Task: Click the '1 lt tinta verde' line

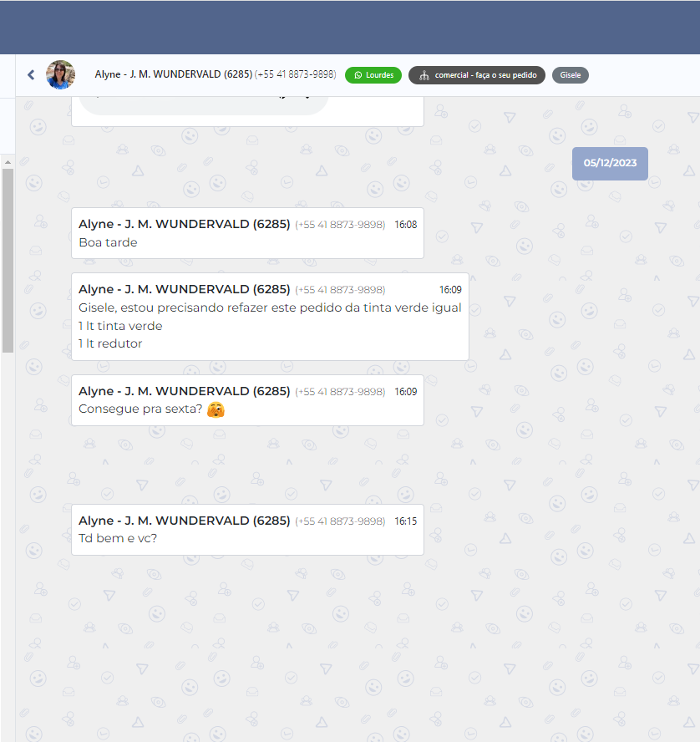Action: (x=120, y=326)
